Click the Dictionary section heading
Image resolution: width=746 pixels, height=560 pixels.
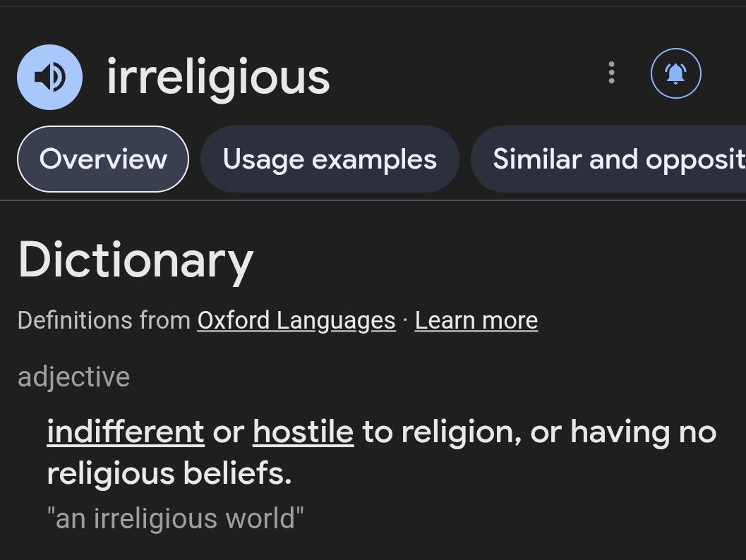tap(136, 260)
